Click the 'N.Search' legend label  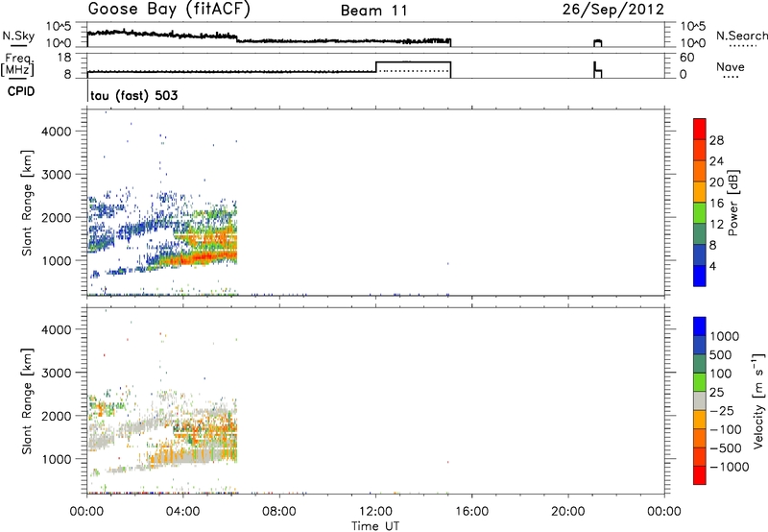tap(741, 36)
